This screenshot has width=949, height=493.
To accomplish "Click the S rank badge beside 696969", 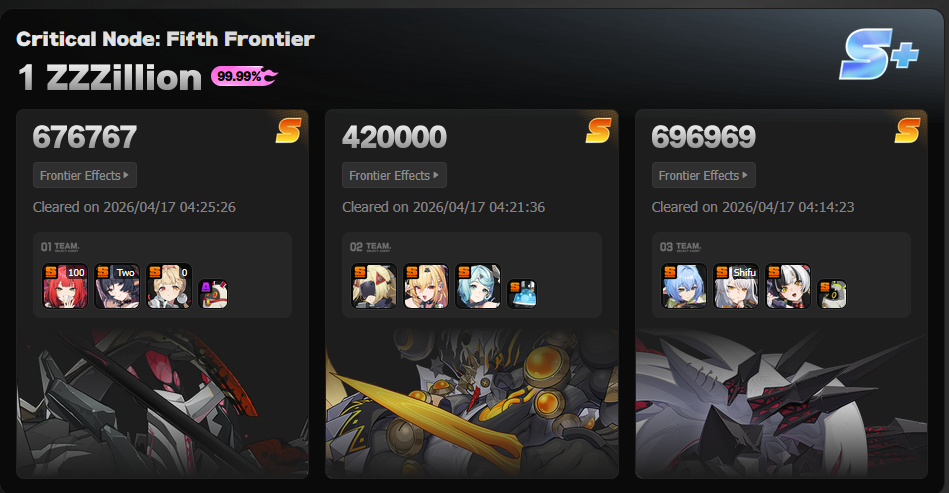I will pos(907,130).
